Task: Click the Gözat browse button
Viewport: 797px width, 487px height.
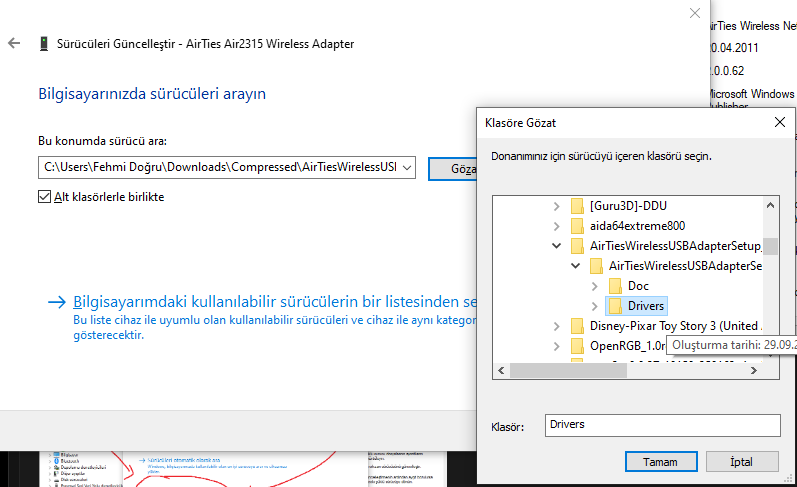Action: [452, 168]
